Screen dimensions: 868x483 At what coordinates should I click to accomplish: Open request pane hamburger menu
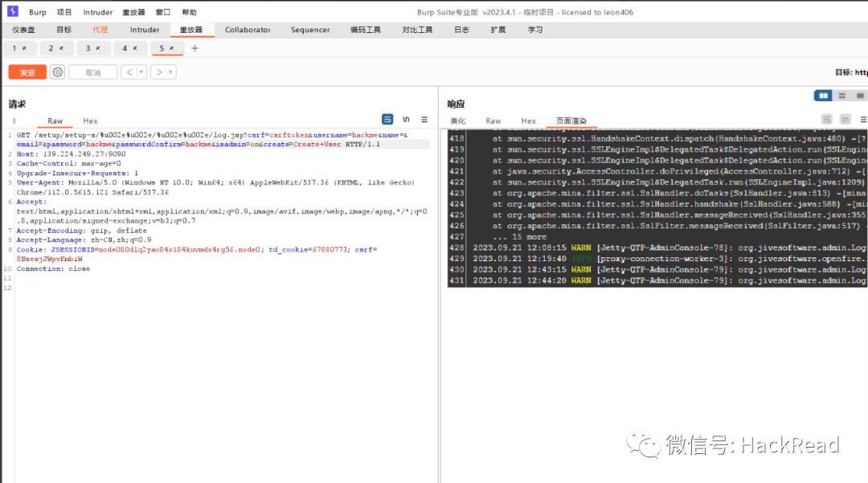pos(424,119)
